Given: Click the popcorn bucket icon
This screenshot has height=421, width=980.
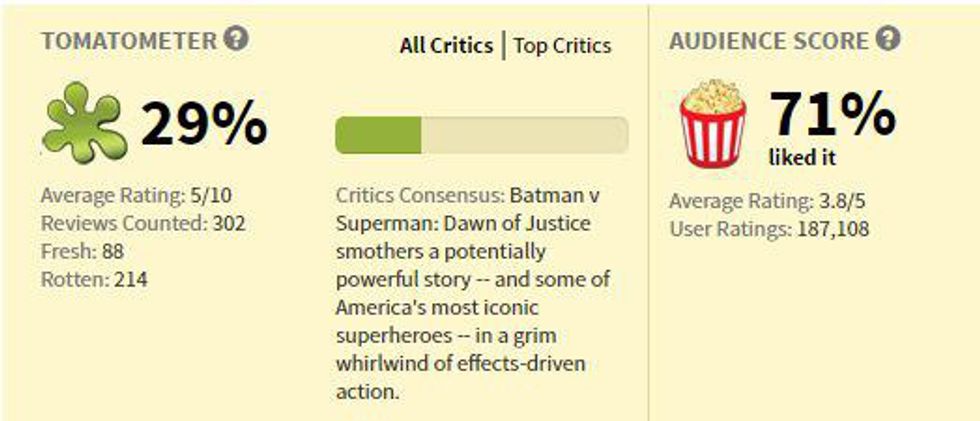Looking at the screenshot, I should [x=712, y=124].
